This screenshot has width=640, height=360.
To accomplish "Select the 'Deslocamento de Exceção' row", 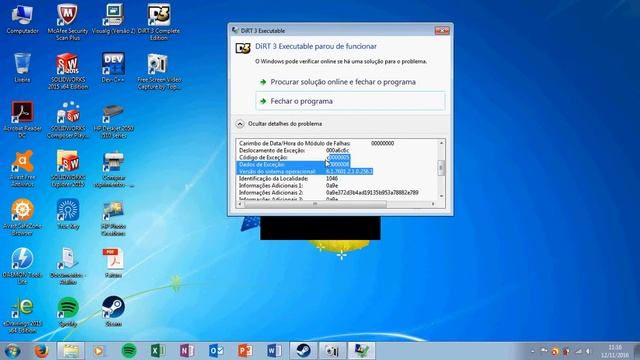I will coord(294,150).
